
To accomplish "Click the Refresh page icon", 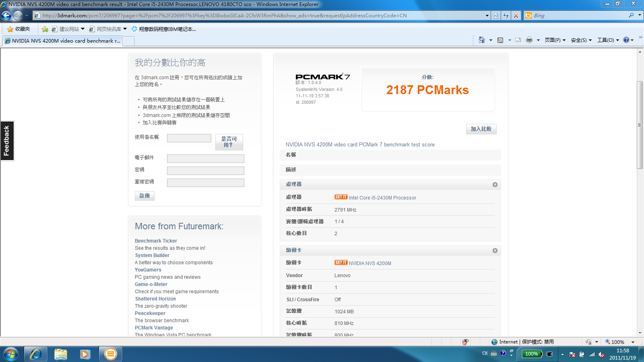I will click(x=506, y=16).
